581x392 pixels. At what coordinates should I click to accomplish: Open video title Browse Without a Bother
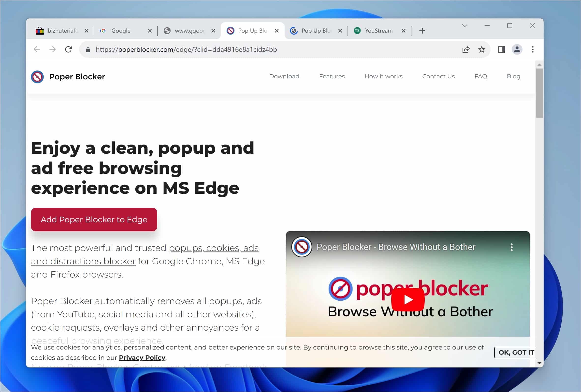coord(396,247)
